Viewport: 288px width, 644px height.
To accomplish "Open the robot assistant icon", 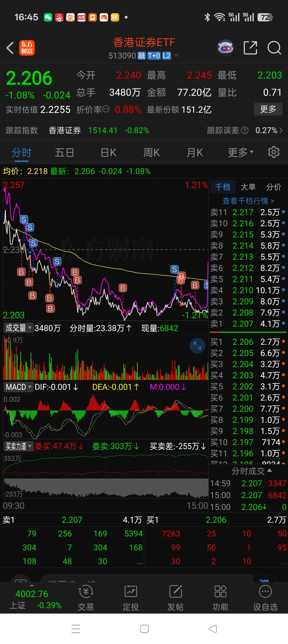I will click(226, 47).
